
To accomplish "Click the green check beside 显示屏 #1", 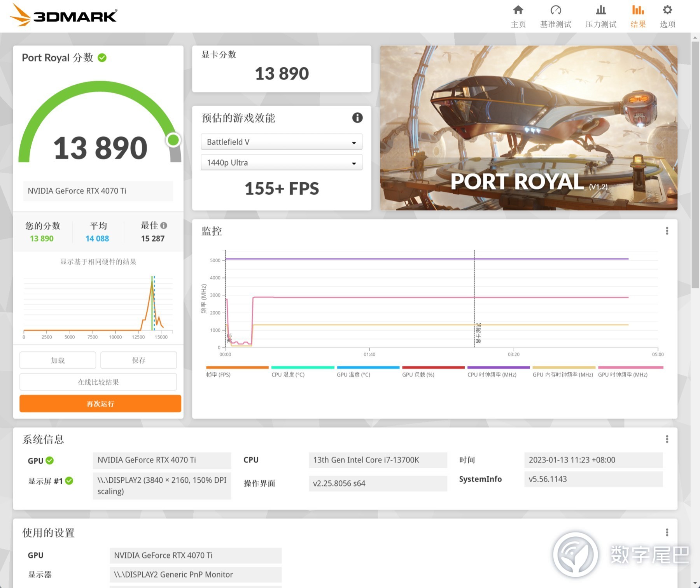I will click(69, 481).
